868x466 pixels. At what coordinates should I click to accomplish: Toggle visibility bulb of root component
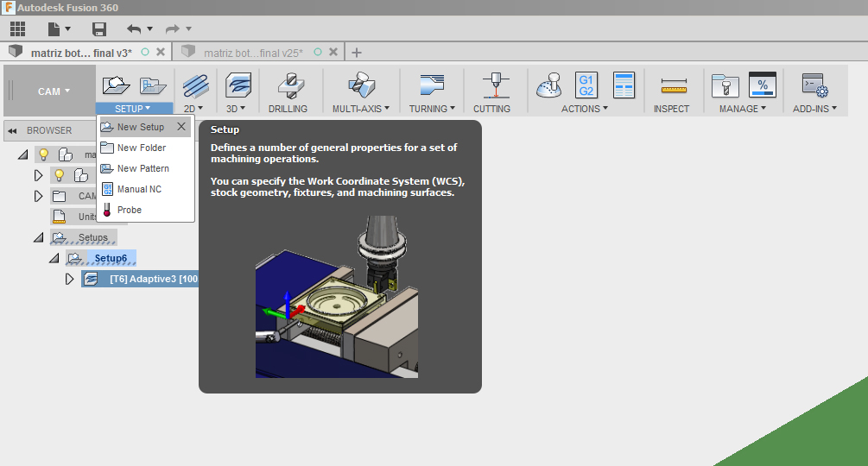click(44, 154)
